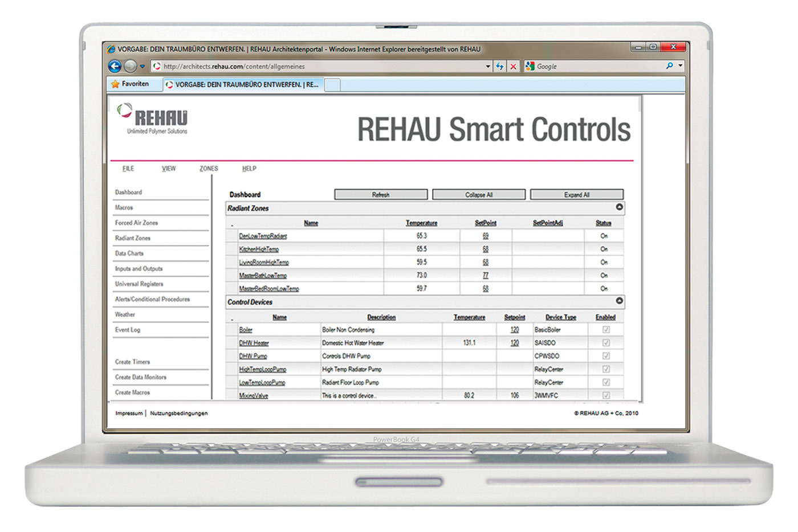798x532 pixels.
Task: Open the LivingRoomHighTemp zone link
Action: (x=264, y=263)
